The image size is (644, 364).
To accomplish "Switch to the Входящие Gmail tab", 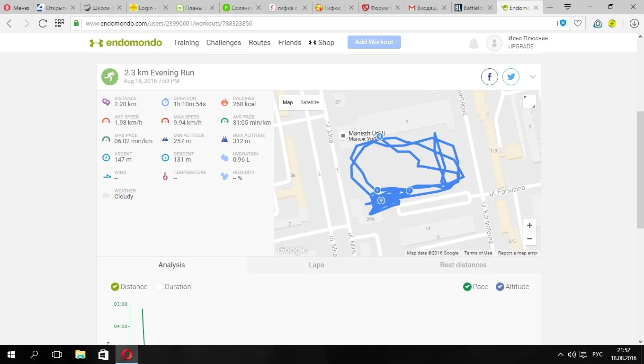I will 428,8.
